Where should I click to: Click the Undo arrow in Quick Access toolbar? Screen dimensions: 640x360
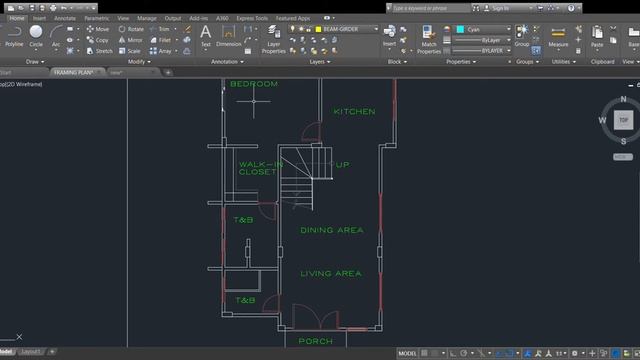[64, 8]
